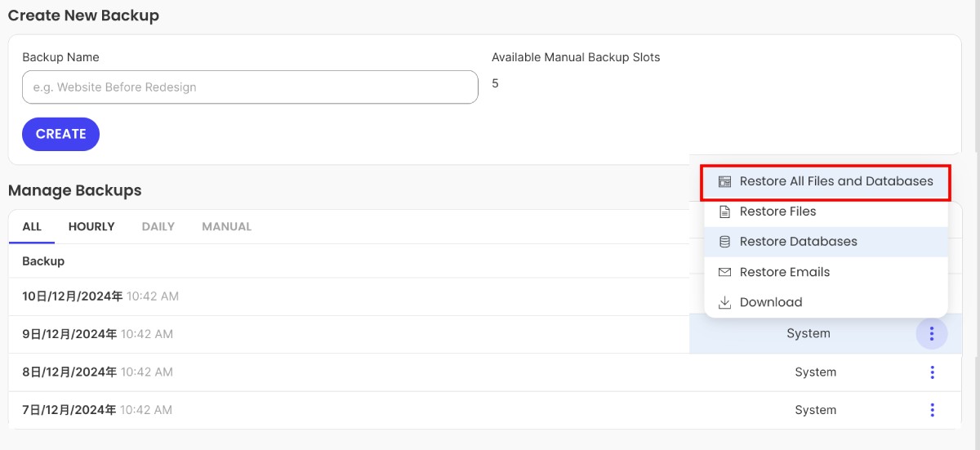Viewport: 980px width, 450px height.
Task: Click the Download arrow icon in menu
Action: click(x=724, y=303)
